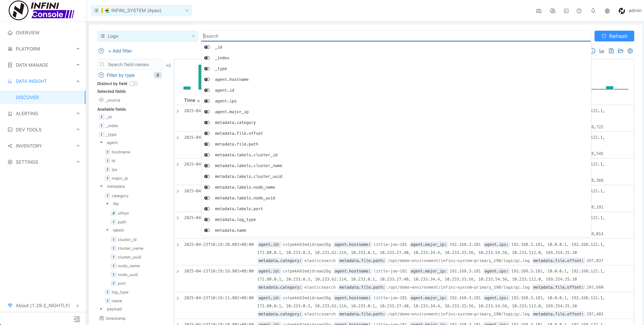The image size is (644, 325).
Task: Open the Discord community icon
Action: click(x=539, y=11)
